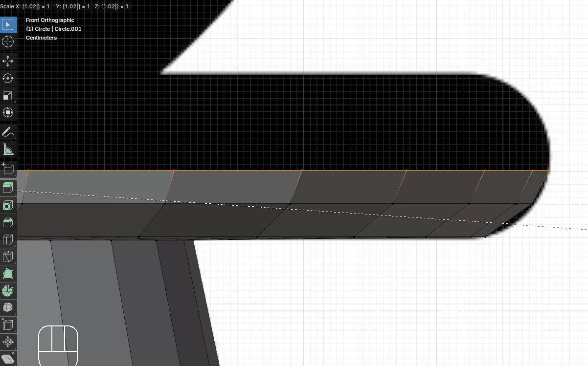Activate the Spin tool
The height and width of the screenshot is (366, 588).
pos(8,291)
